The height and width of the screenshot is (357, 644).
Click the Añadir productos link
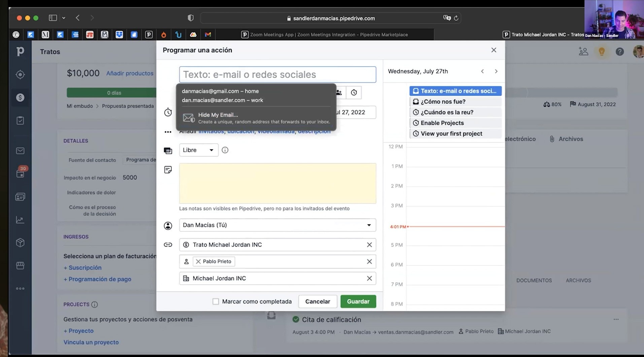coord(130,73)
